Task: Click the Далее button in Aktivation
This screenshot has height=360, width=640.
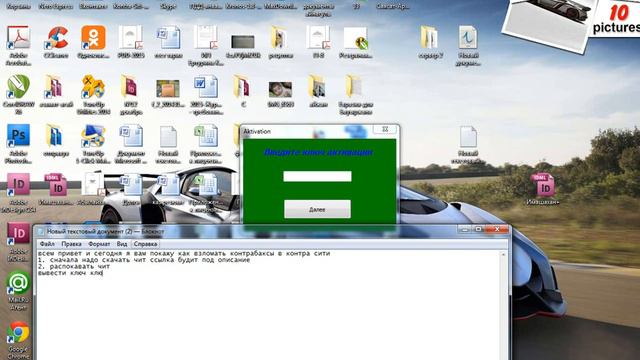Action: [x=317, y=209]
